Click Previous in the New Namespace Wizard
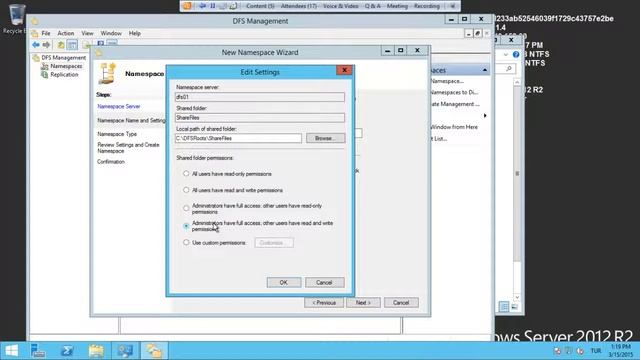This screenshot has height=360, width=640. [x=324, y=302]
